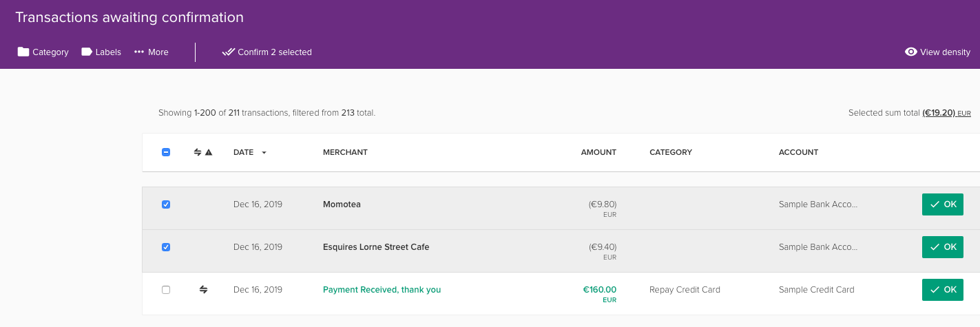980x327 pixels.
Task: Click the Merchant column header
Action: point(345,152)
